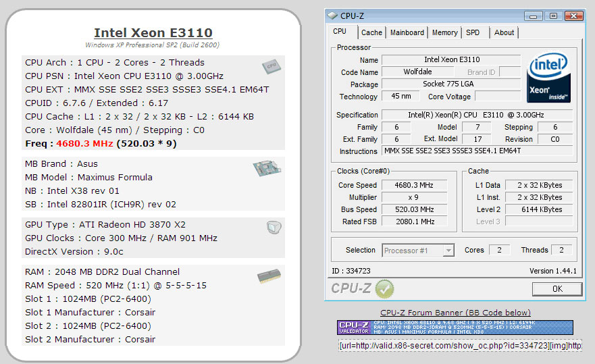The image size is (595, 364).
Task: Click the OK button in CPU-Z
Action: [x=557, y=289]
